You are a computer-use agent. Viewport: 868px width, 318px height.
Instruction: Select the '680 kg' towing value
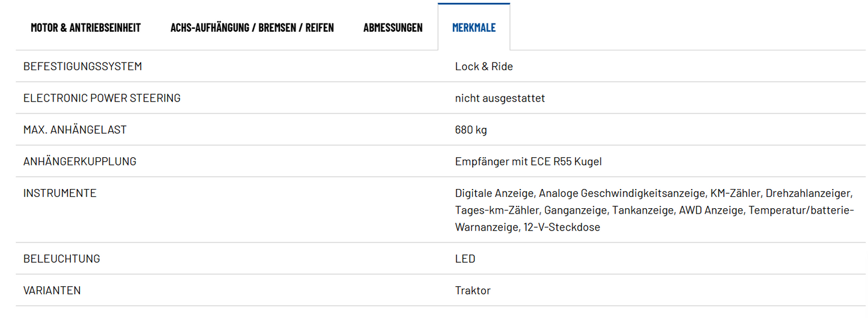(471, 130)
